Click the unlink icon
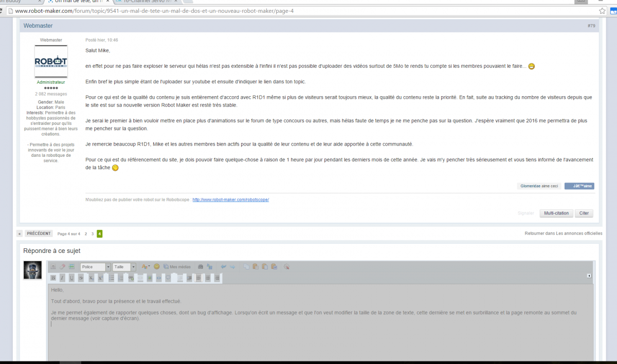 pyautogui.click(x=140, y=278)
